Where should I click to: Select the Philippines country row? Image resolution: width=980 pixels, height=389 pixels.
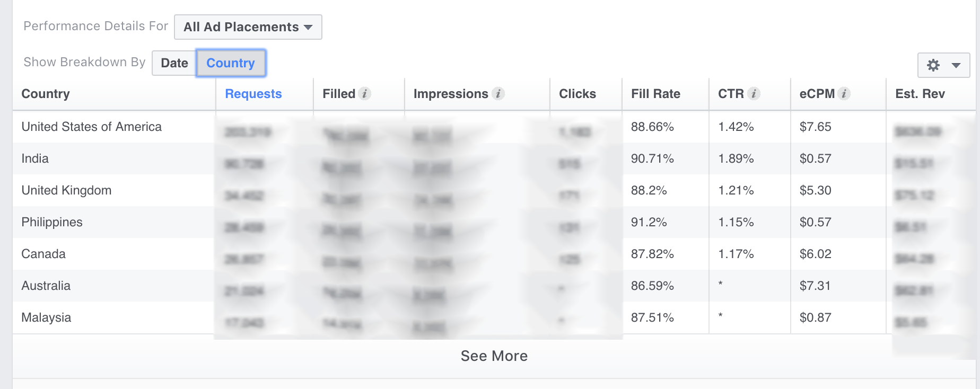52,222
